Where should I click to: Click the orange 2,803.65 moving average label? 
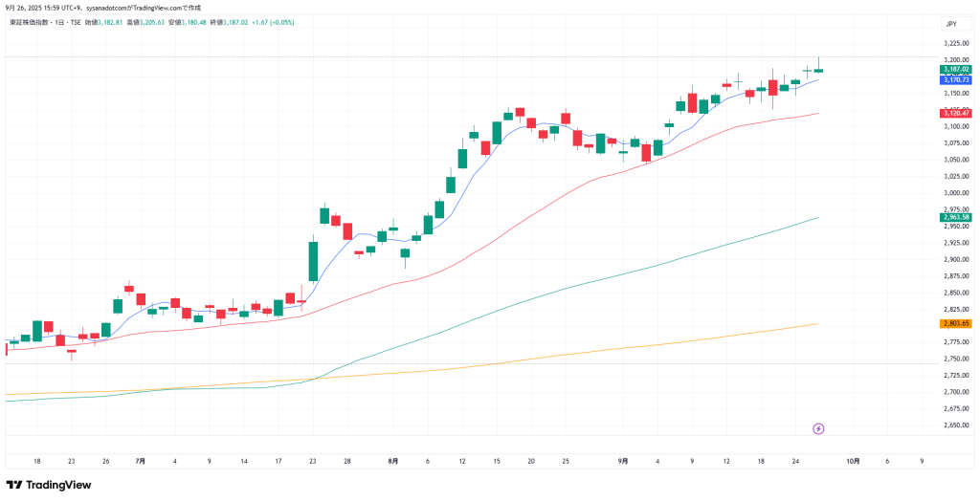[x=955, y=323]
